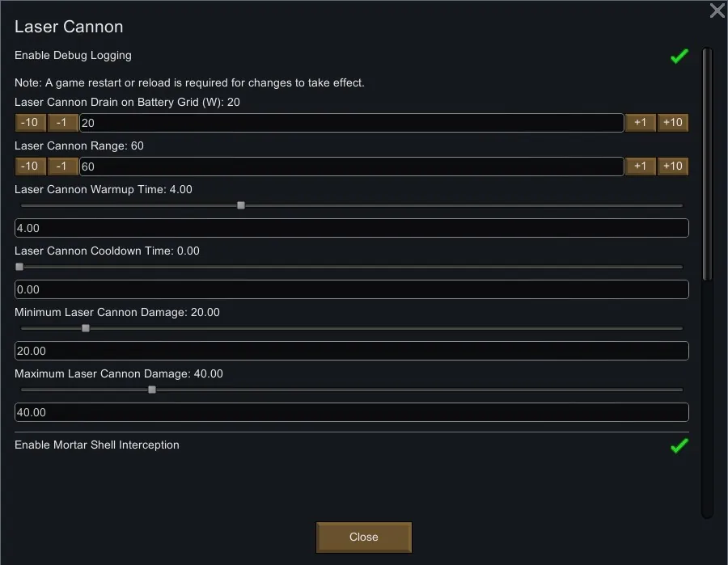
Task: Increase battery grid drain by 1
Action: click(x=640, y=123)
